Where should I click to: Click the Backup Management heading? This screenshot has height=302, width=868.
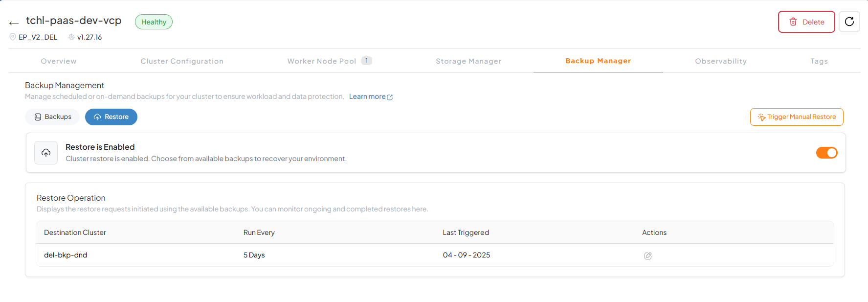click(65, 85)
